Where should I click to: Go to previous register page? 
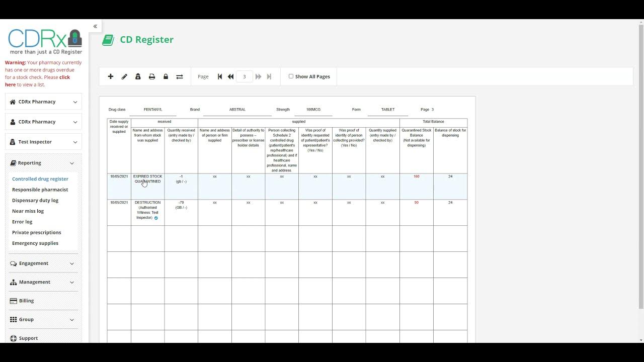click(x=230, y=76)
